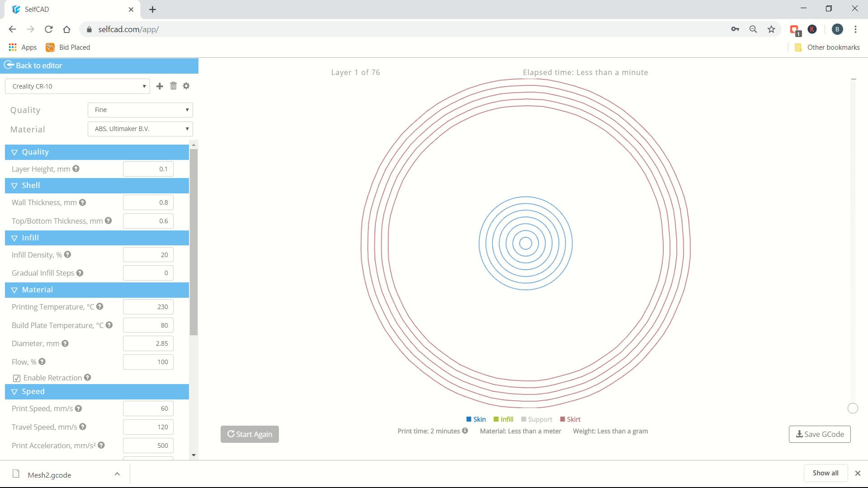
Task: Delete the Creality CR-10 profile
Action: 173,86
